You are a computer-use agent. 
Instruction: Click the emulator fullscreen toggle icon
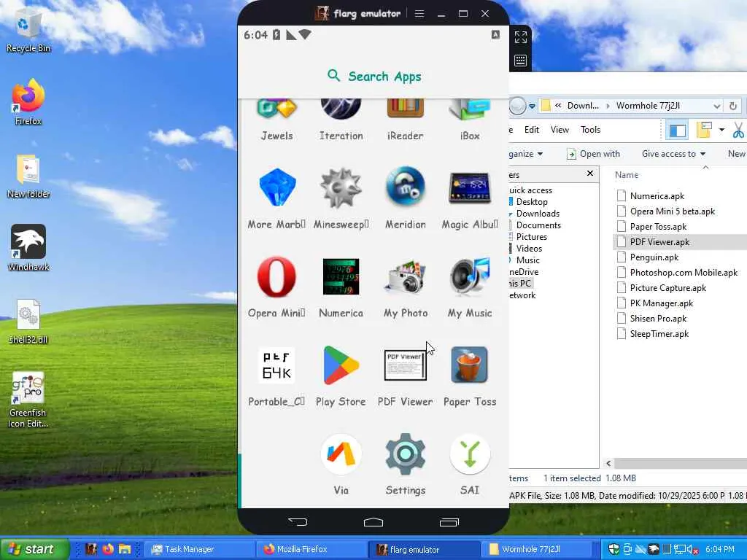(x=521, y=37)
